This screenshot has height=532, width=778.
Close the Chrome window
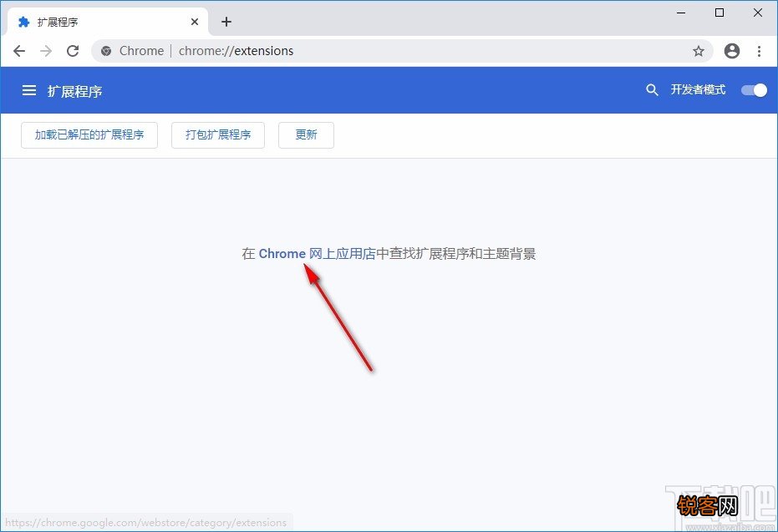[x=758, y=13]
